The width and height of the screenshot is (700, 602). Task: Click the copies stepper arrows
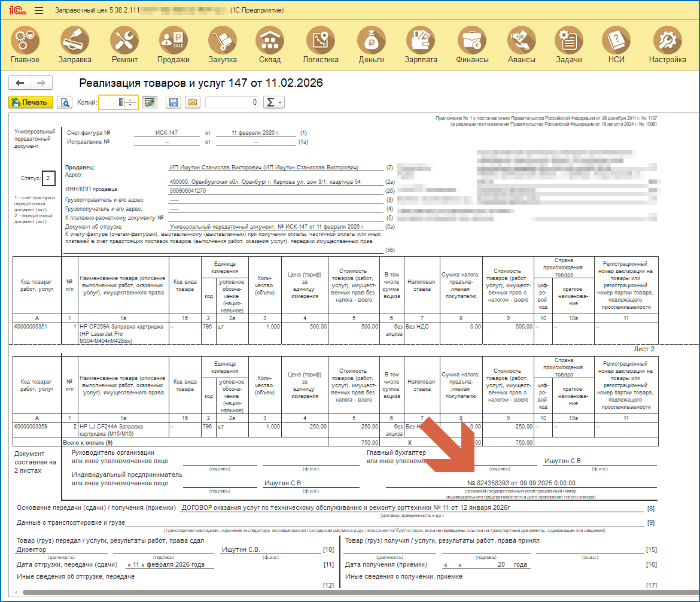pos(131,102)
